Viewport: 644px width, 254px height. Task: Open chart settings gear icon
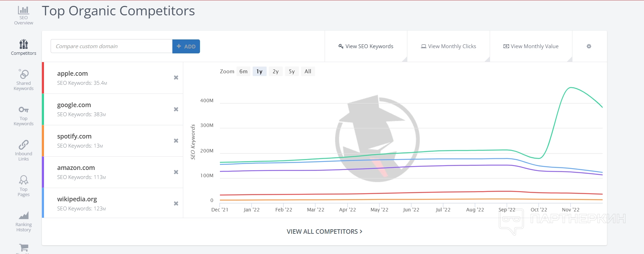(589, 46)
